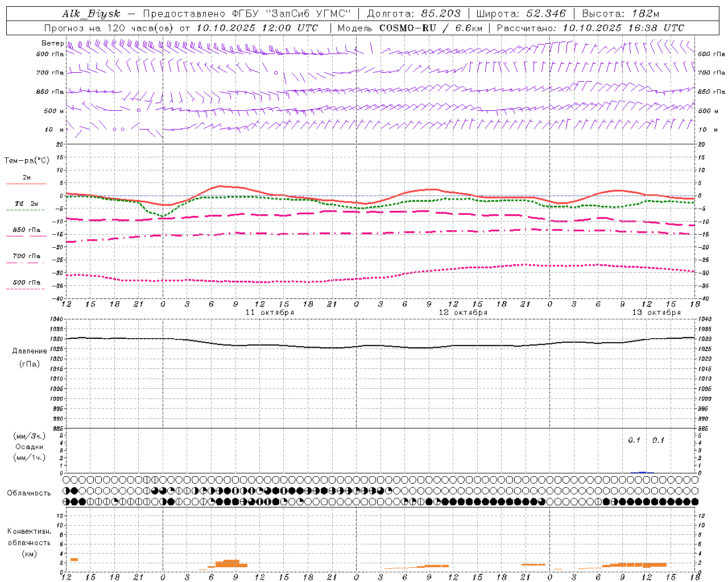
Task: Click the 'Модель COSMO-RU / 6.6км' model label
Action: point(409,28)
